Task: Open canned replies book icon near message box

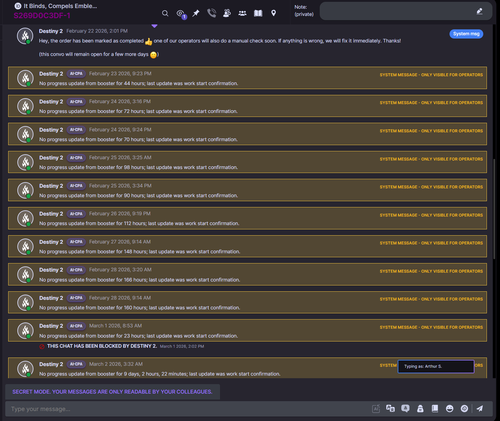Action: click(435, 409)
